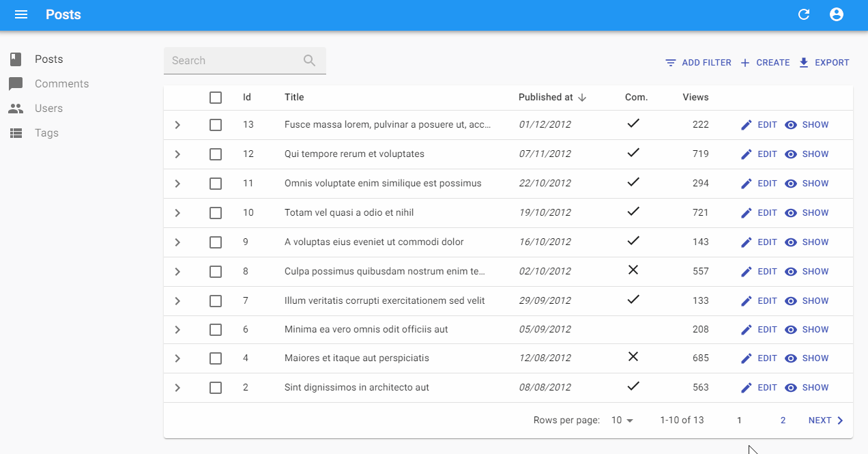Screen dimensions: 868x454
Task: Check the row for 'Minima ea vero omnis odit officiis aut'
Action: pos(216,330)
